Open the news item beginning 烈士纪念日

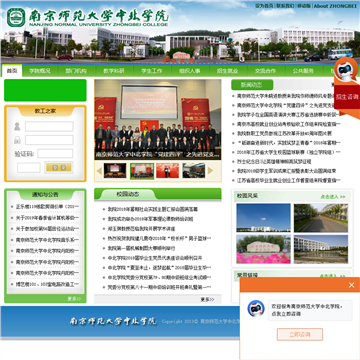pos(274,162)
